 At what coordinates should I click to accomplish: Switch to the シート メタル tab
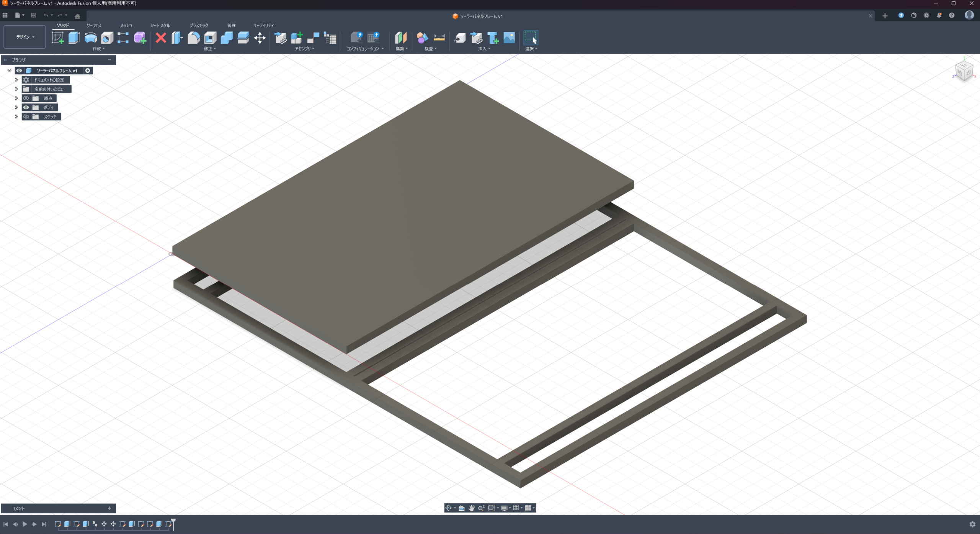(160, 26)
